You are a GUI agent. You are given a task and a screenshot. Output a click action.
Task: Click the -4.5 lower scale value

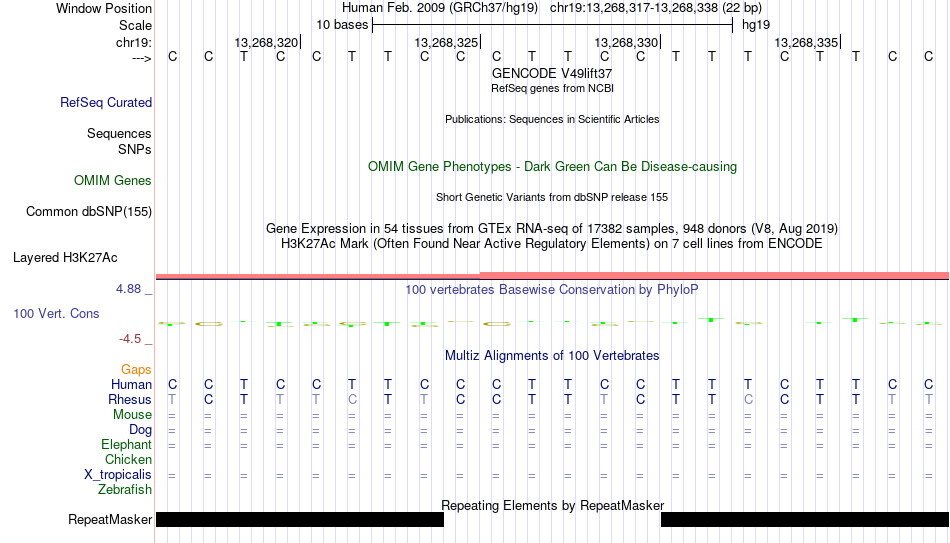(x=130, y=339)
